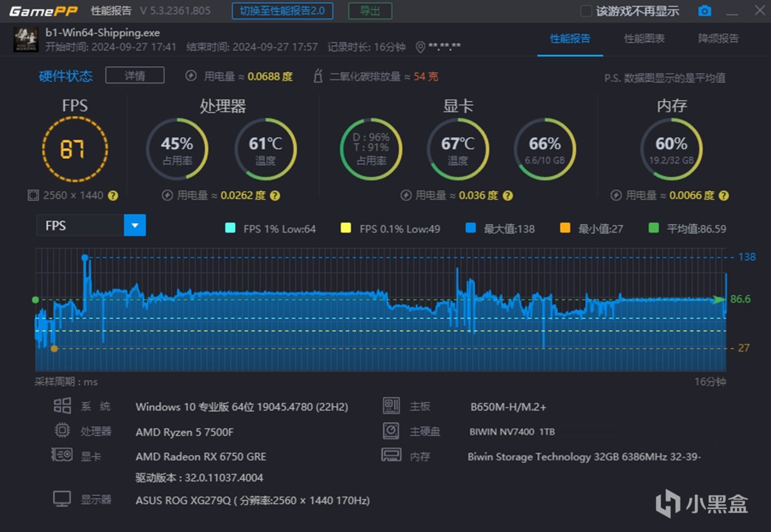
Task: Export the report with 导出
Action: click(370, 11)
